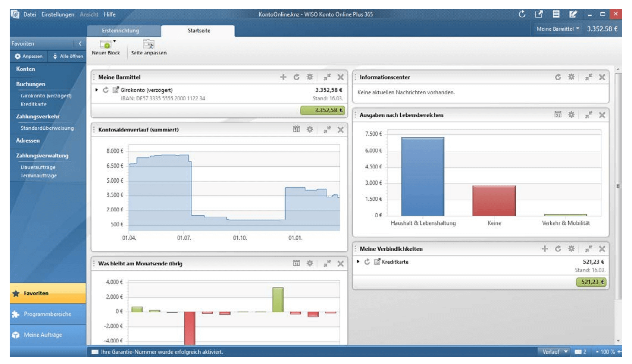Switch to the Ersteinrichtung tab
The width and height of the screenshot is (632, 364).
click(x=120, y=31)
